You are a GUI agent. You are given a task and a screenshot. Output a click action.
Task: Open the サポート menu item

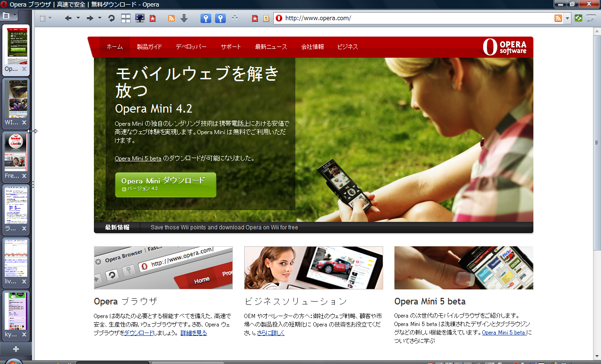pos(231,47)
